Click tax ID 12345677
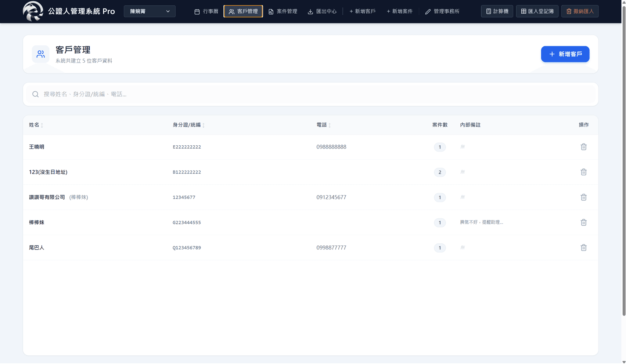 coord(184,197)
